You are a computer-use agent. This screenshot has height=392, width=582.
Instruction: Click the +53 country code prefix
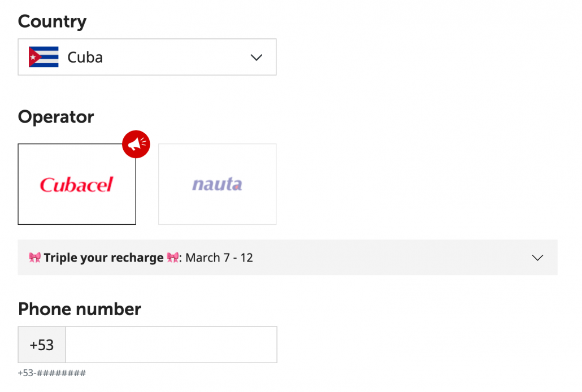click(42, 345)
